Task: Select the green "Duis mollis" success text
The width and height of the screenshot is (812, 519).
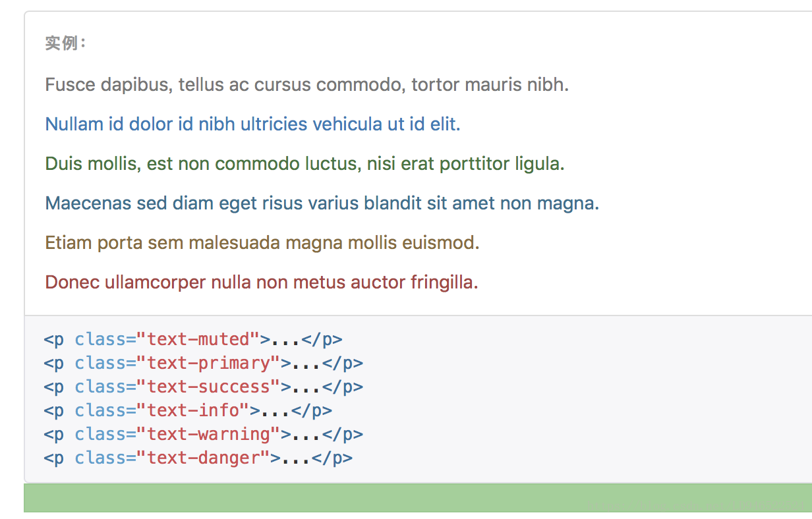Action: tap(304, 163)
